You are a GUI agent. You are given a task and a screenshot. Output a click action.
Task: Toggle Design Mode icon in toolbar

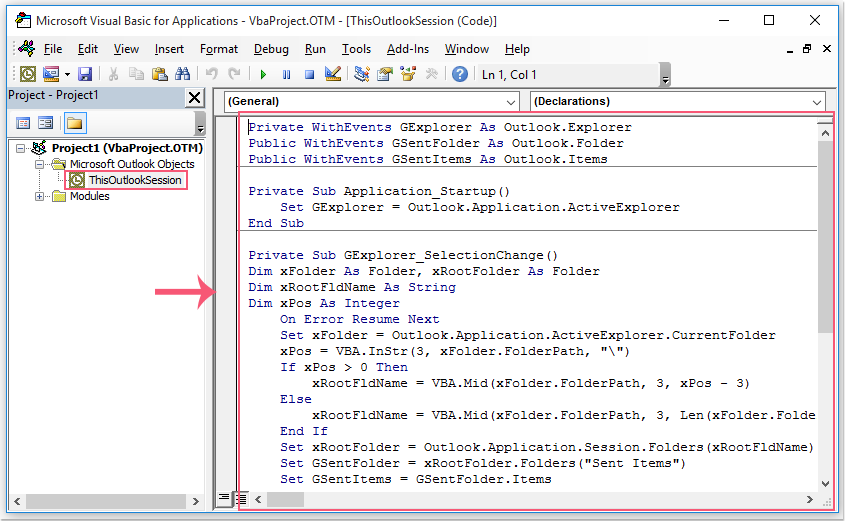pyautogui.click(x=333, y=74)
